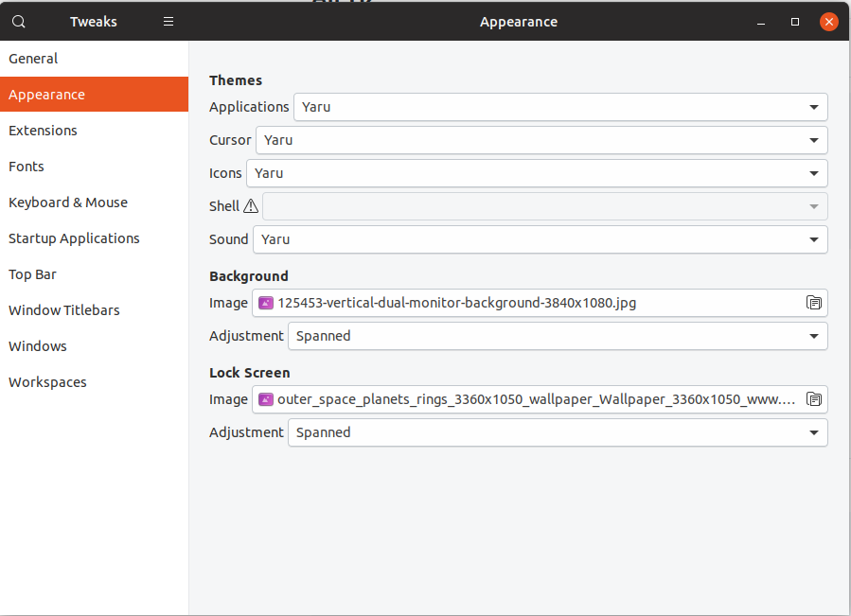Expand the Applications theme dropdown
Image resolution: width=851 pixels, height=616 pixels.
click(560, 107)
